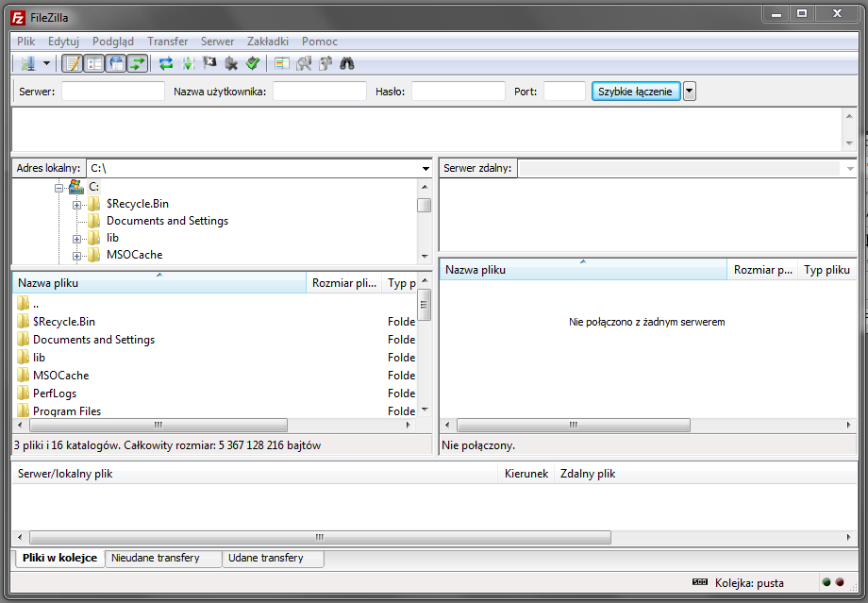Screen dimensions: 868x603
Task: Select the MSOCache folder in the tree
Action: pyautogui.click(x=135, y=255)
